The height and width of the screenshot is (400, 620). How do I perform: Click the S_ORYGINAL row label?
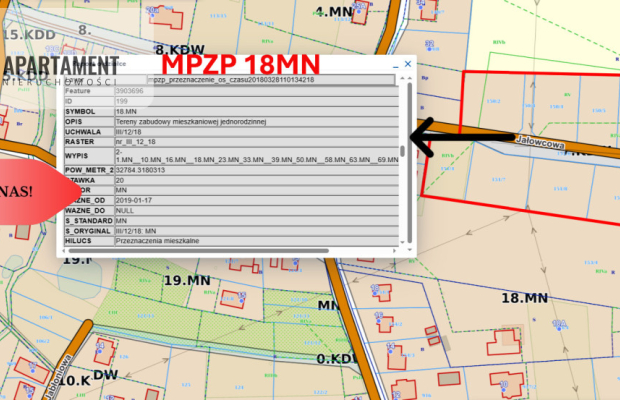click(x=88, y=231)
